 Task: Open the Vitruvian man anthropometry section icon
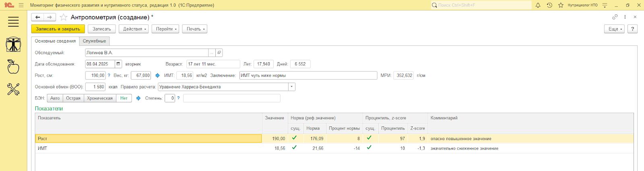click(13, 45)
